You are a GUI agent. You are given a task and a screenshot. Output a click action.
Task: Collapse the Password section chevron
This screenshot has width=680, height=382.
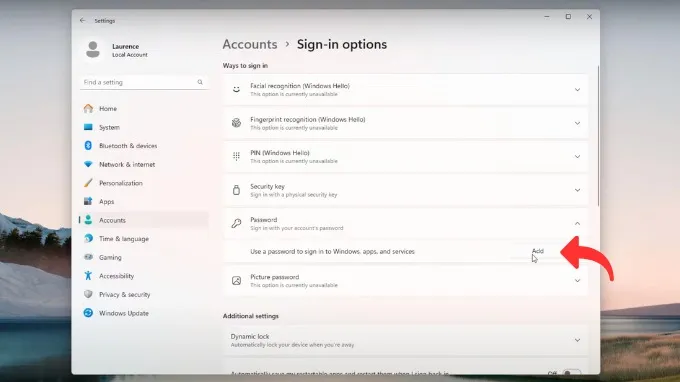(x=577, y=223)
